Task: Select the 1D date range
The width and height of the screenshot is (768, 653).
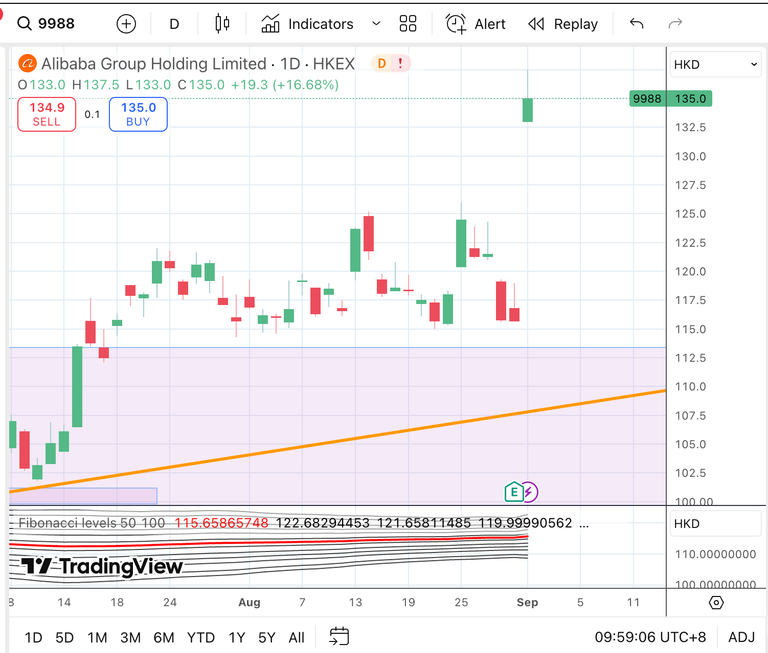Action: pyautogui.click(x=33, y=637)
